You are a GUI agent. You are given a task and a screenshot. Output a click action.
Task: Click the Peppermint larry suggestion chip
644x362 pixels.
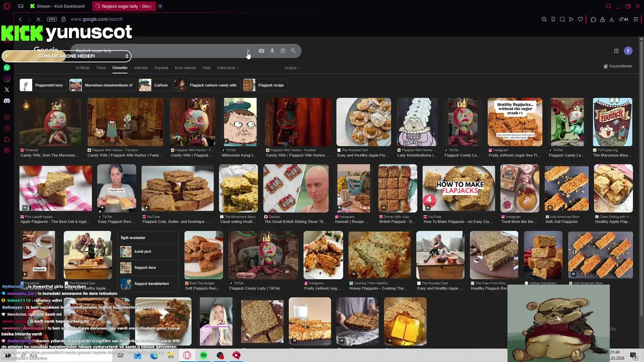[42, 85]
